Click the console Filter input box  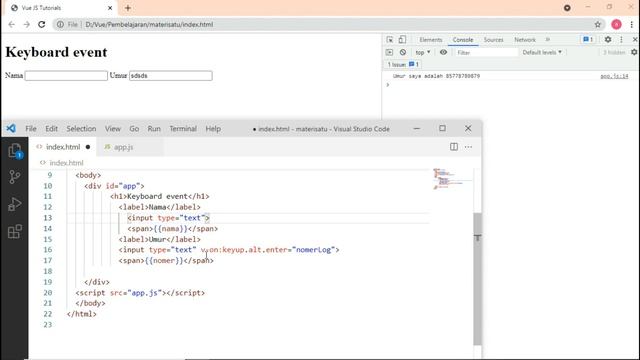click(x=486, y=52)
